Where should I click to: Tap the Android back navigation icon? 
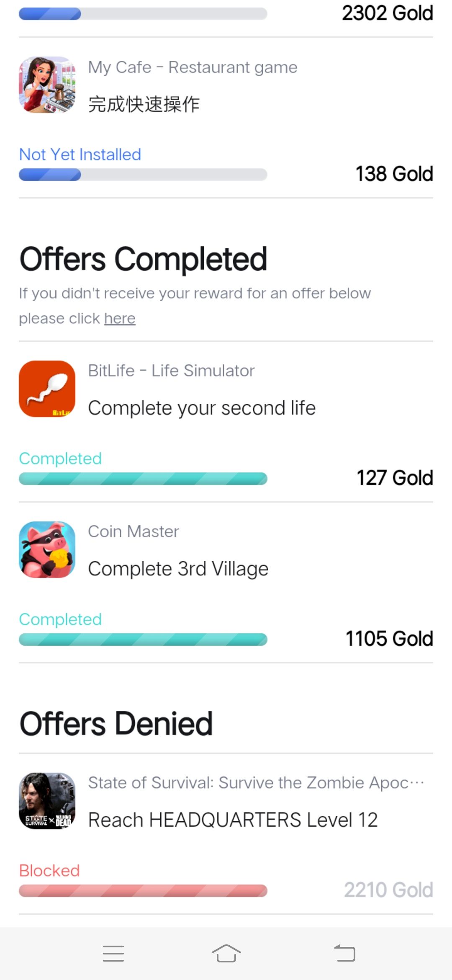coord(344,954)
